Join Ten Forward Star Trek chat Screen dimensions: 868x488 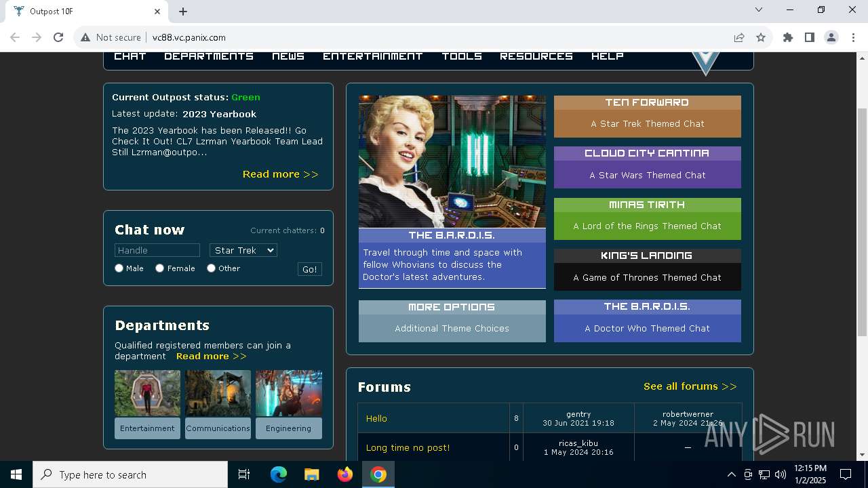648,117
